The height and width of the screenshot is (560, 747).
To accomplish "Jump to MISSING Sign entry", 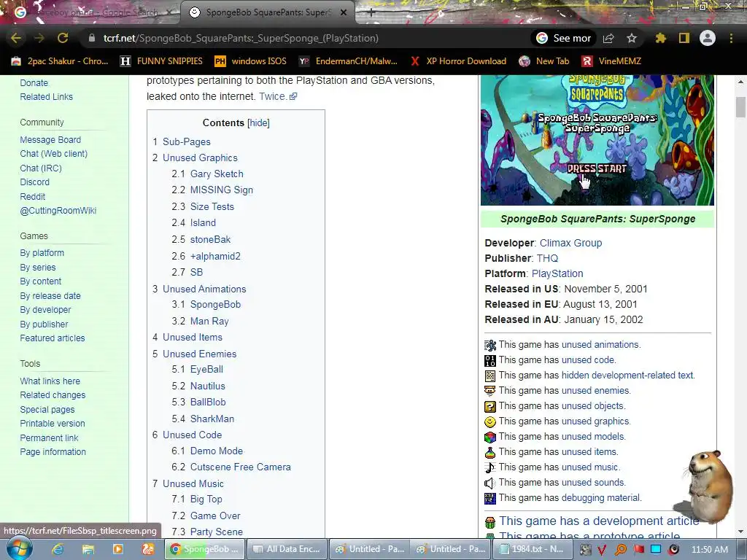I will click(x=222, y=190).
